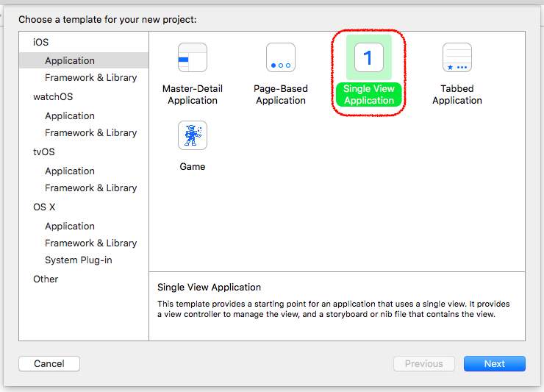Select the Single View Application label
The width and height of the screenshot is (544, 392).
[369, 94]
